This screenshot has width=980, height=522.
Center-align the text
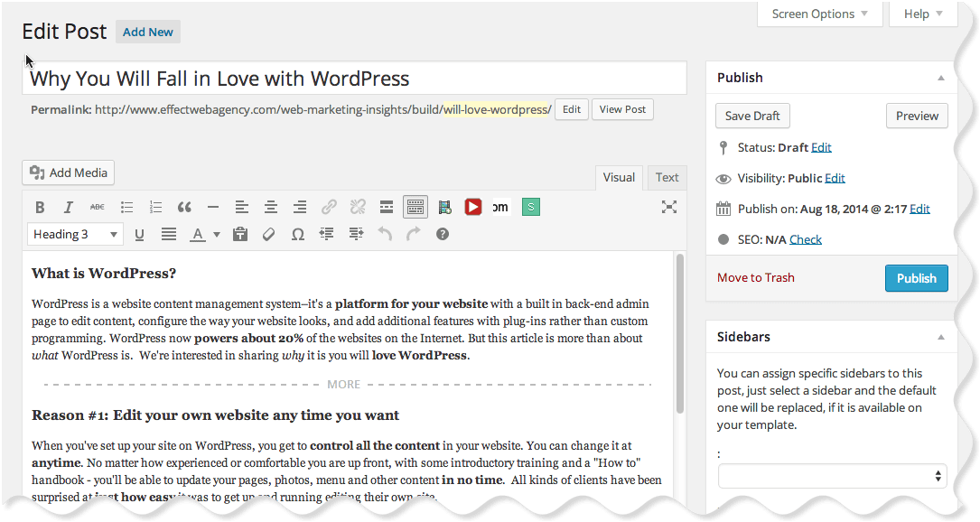point(271,207)
